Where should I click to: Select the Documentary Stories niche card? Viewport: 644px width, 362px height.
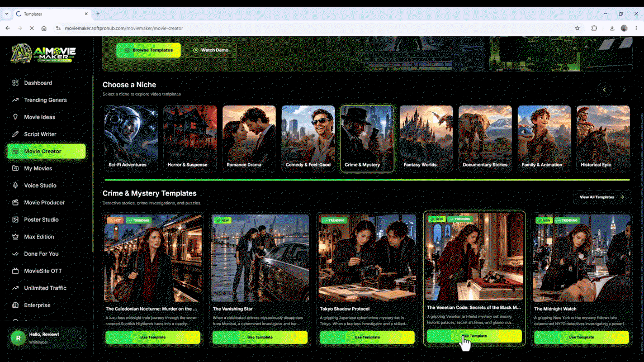click(x=485, y=139)
